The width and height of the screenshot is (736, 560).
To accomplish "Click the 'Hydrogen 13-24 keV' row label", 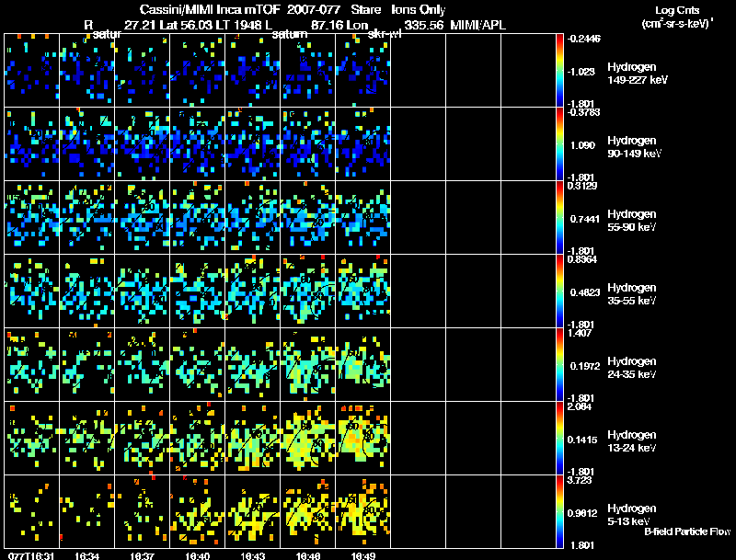I will pos(632,441).
